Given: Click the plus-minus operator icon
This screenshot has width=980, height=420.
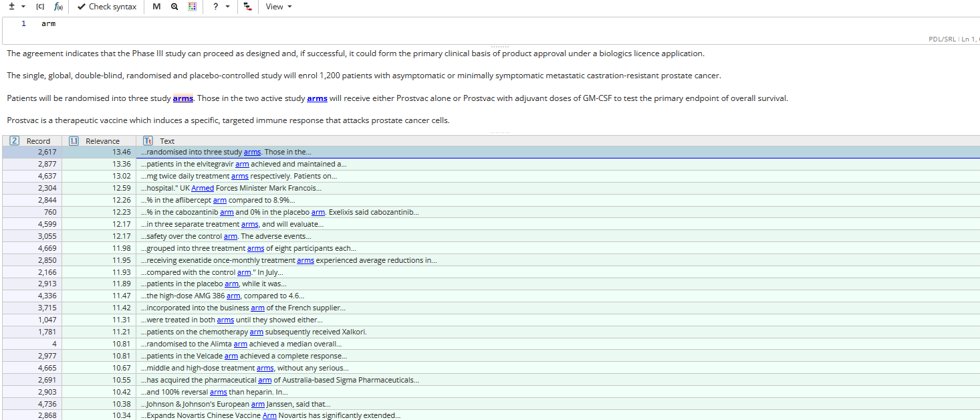Looking at the screenshot, I should [11, 7].
